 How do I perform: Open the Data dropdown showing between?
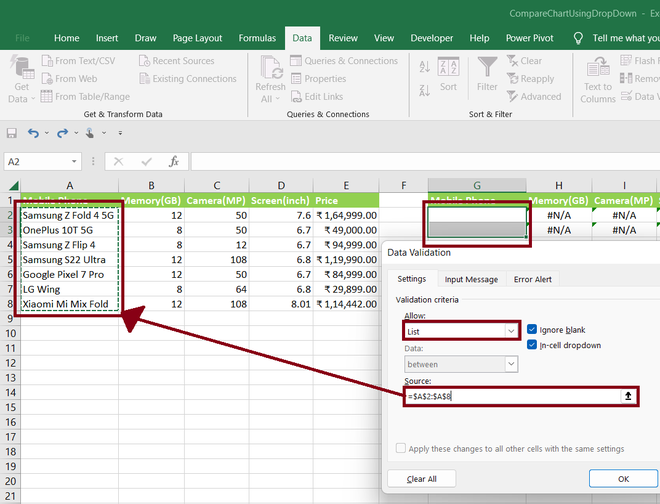tap(461, 365)
